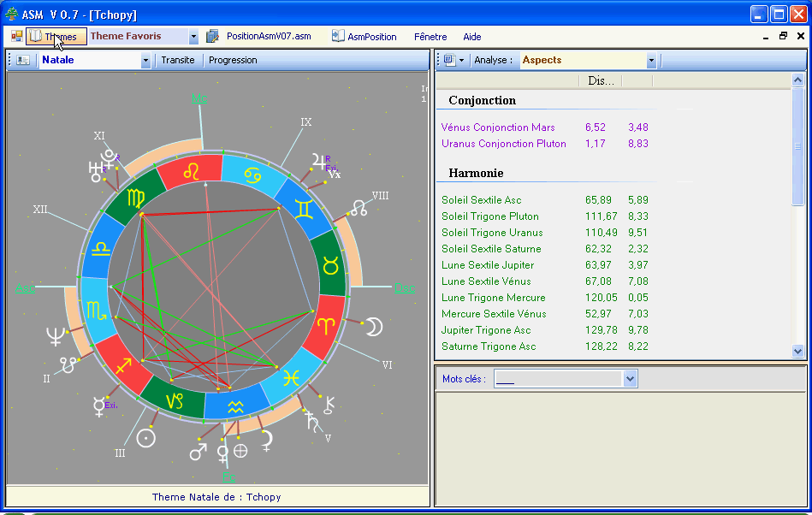
Task: Open PositionAsmV07.asm menu item
Action: 269,36
